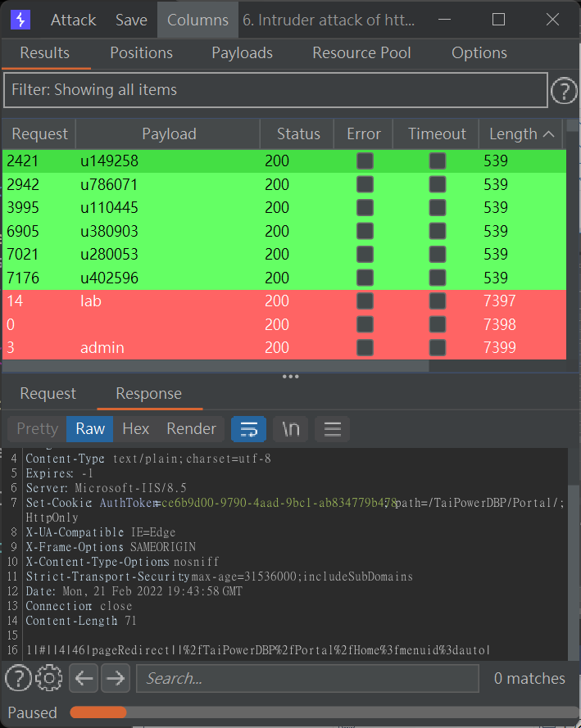Toggle the word wrap icon

248,428
